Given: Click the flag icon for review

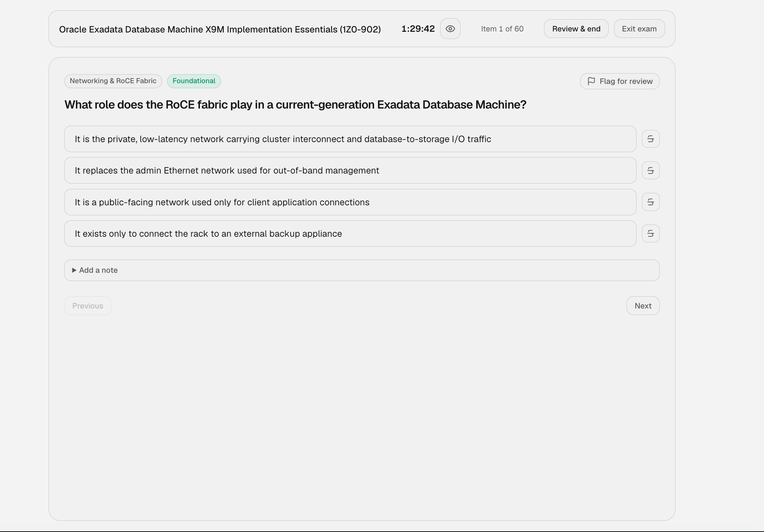Looking at the screenshot, I should coord(591,81).
